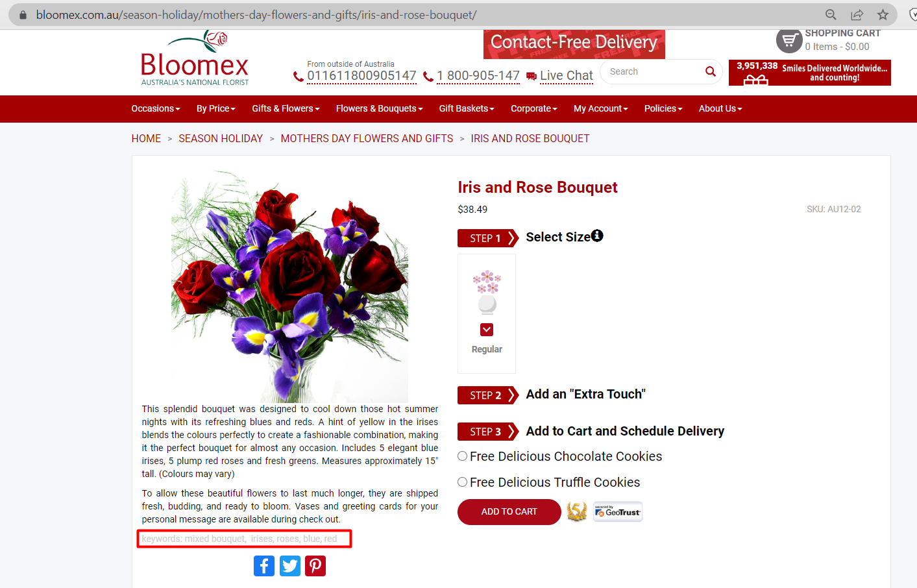Open the Policies menu

663,108
